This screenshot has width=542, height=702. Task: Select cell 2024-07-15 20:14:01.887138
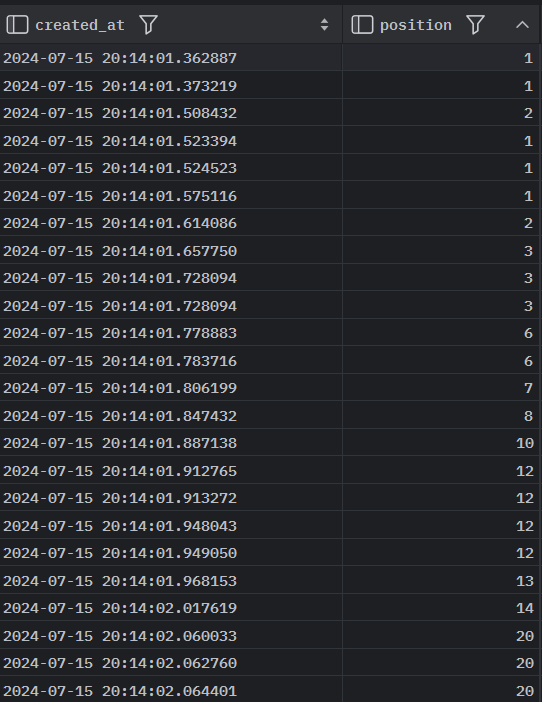(x=171, y=443)
